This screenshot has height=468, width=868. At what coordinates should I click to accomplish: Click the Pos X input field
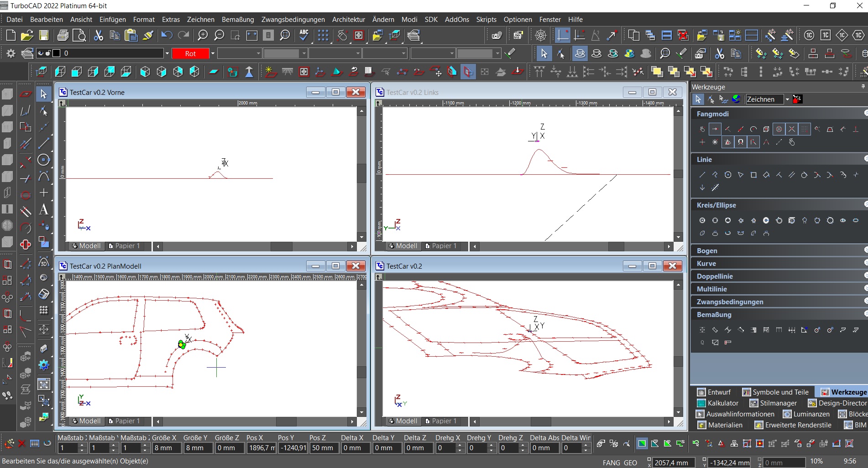tap(261, 448)
